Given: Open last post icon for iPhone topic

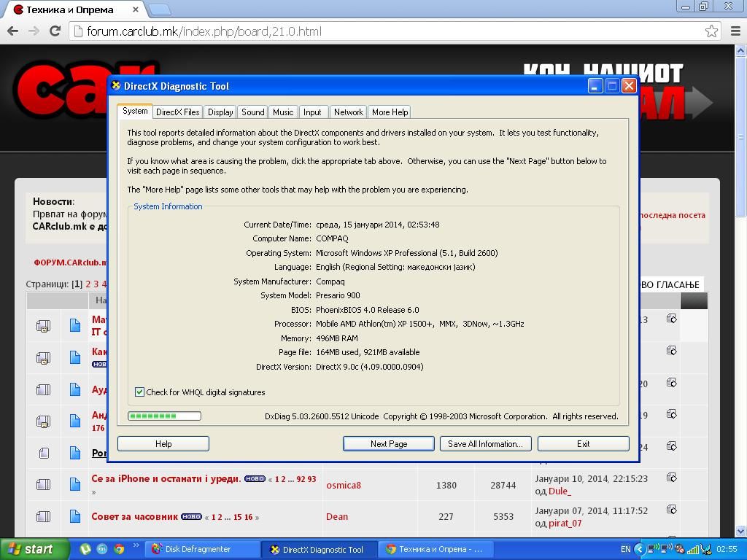Looking at the screenshot, I should click(671, 478).
